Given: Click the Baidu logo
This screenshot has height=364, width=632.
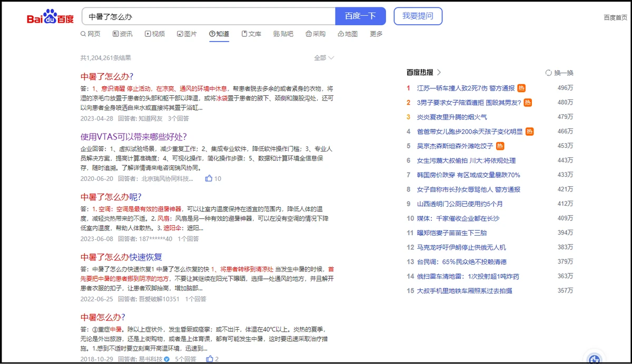Looking at the screenshot, I should 51,17.
